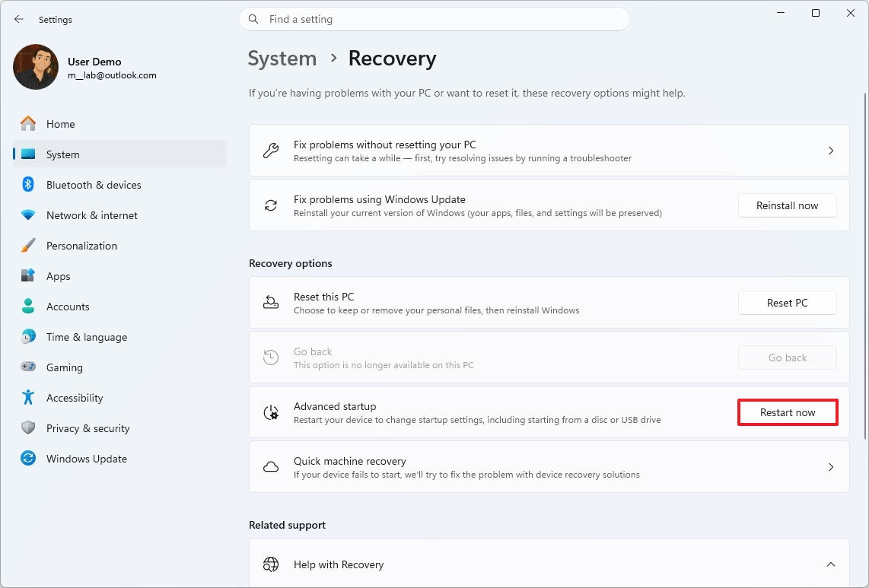Click the Find a setting search box

(434, 19)
